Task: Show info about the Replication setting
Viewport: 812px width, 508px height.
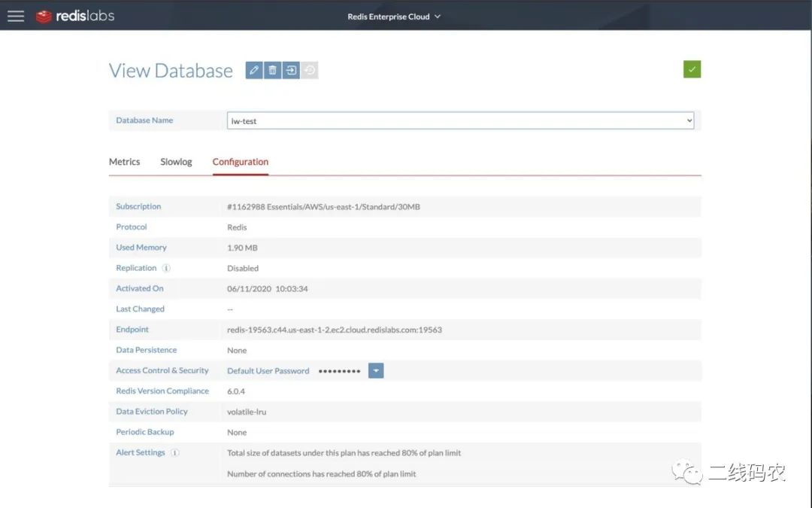Action: (166, 268)
